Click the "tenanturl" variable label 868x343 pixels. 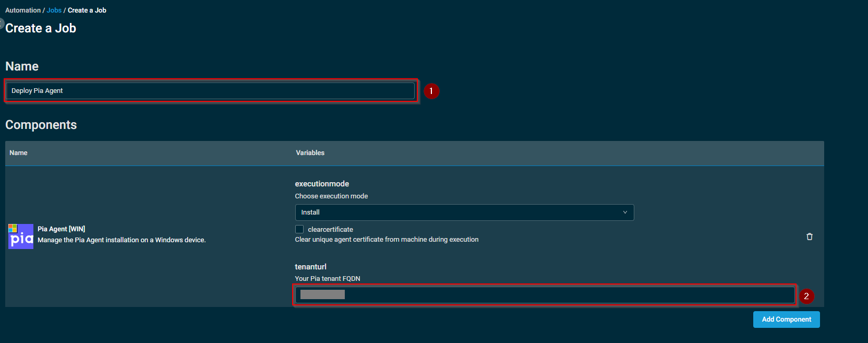pyautogui.click(x=310, y=267)
